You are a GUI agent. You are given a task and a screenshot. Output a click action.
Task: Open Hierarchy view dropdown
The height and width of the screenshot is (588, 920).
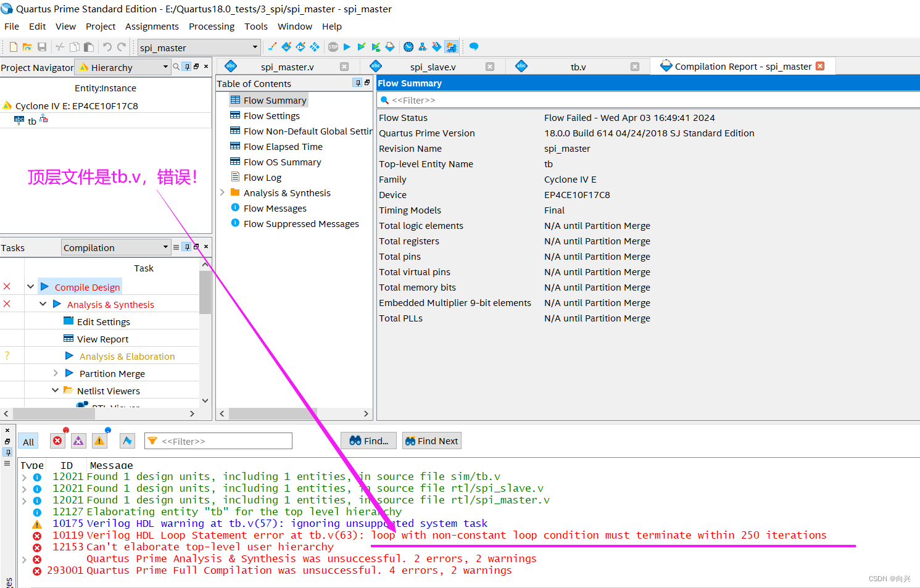(x=122, y=67)
